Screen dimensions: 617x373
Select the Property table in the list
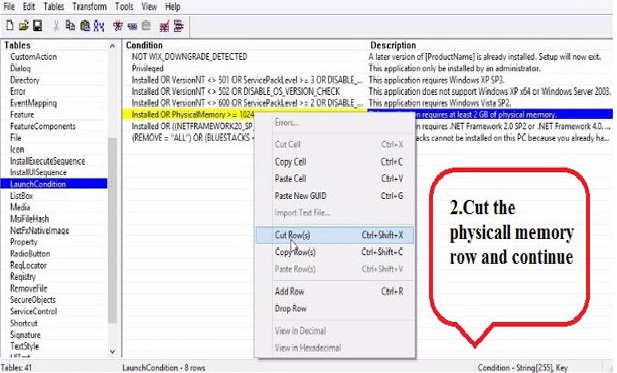click(24, 242)
